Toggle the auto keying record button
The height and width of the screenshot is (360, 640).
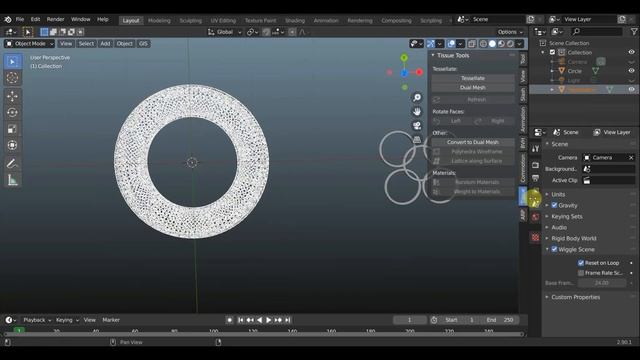click(229, 320)
